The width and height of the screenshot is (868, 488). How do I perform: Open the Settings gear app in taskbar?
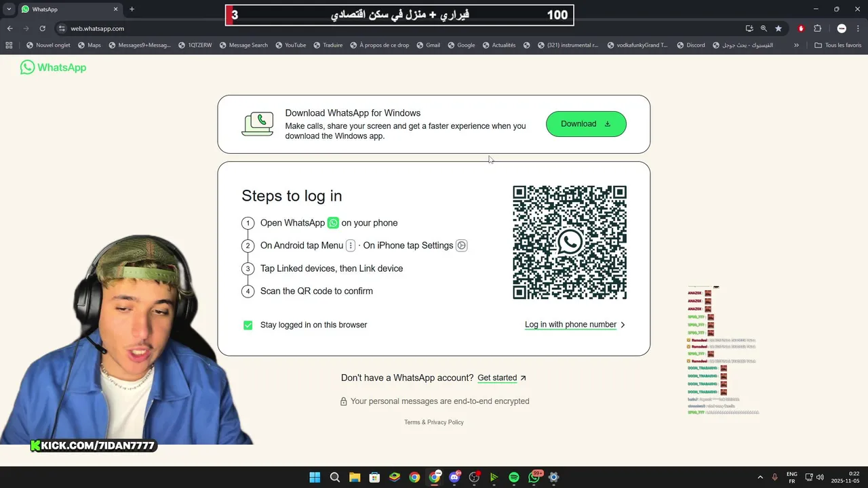pos(554,477)
